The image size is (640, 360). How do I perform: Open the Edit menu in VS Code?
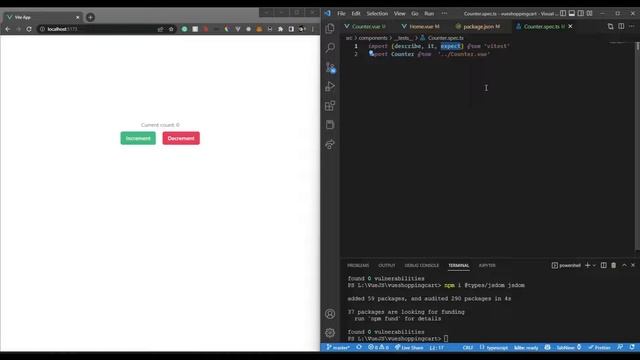[x=356, y=13]
